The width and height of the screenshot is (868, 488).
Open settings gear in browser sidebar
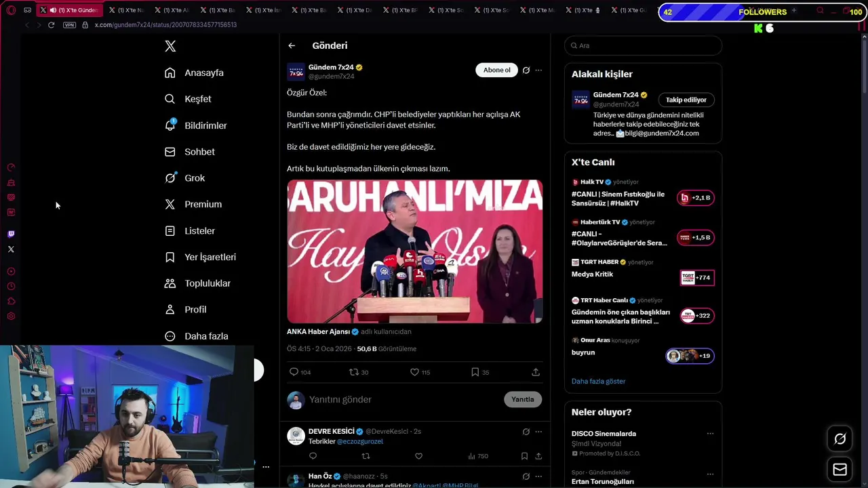tap(11, 317)
